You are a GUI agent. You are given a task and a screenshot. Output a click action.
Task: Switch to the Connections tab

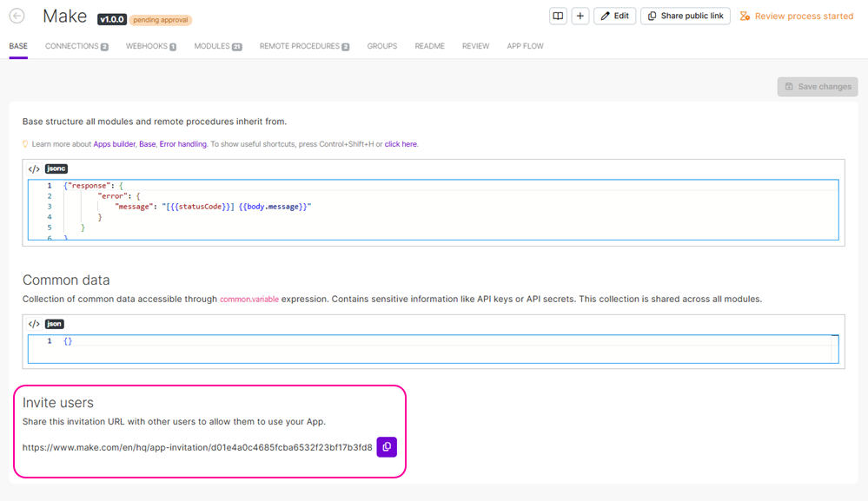76,46
